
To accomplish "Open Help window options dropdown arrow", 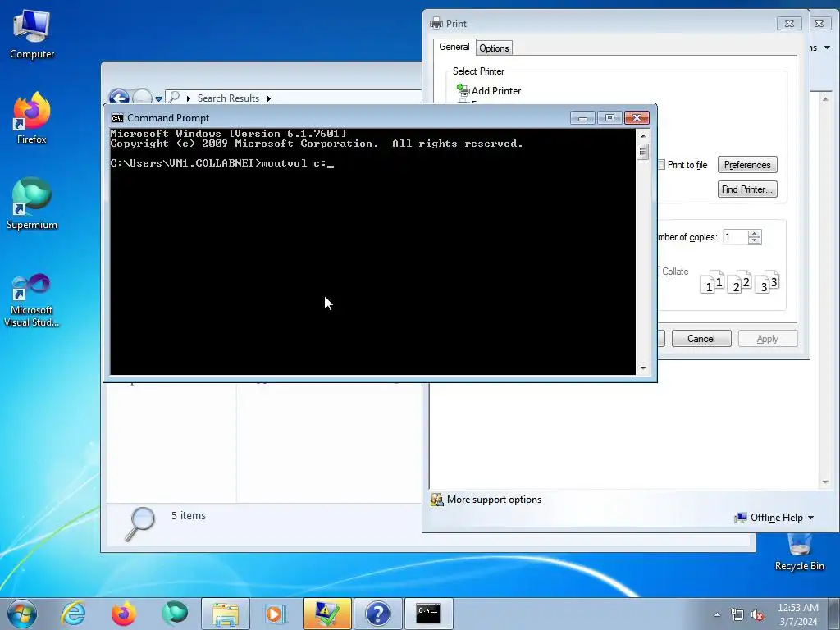I will [827, 48].
